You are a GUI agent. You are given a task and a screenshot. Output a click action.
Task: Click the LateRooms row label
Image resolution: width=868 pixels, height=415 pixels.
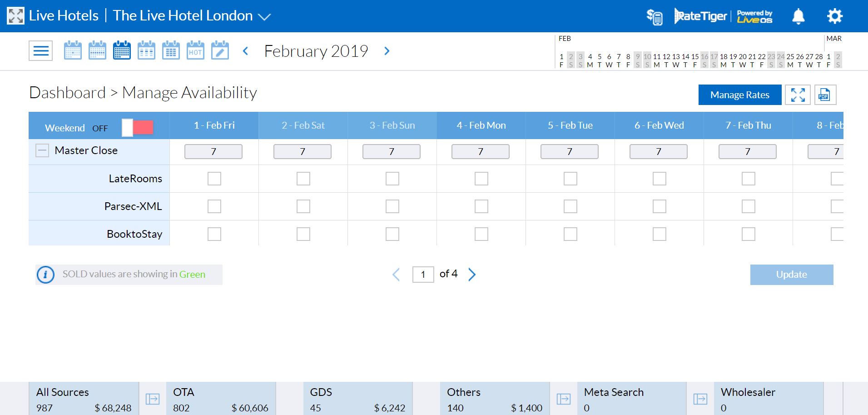[135, 179]
